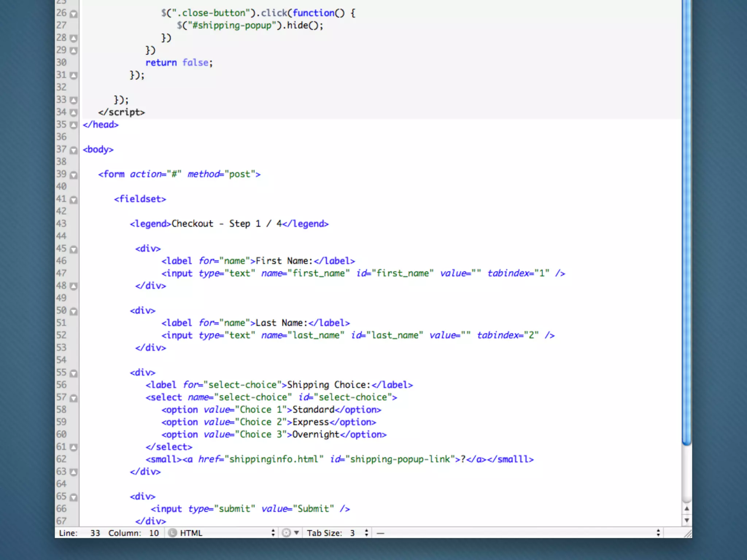Fold the fieldset block at line 41
Viewport: 747px width, 560px height.
tap(74, 200)
